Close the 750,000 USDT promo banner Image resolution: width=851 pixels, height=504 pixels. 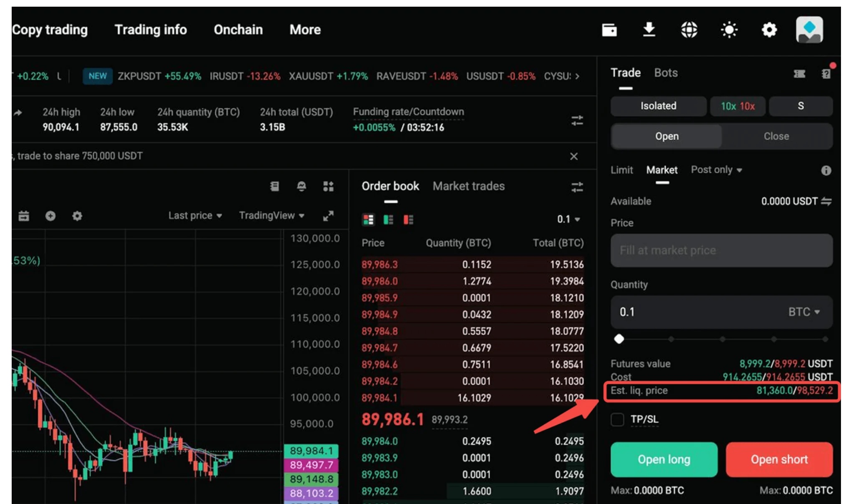574,156
